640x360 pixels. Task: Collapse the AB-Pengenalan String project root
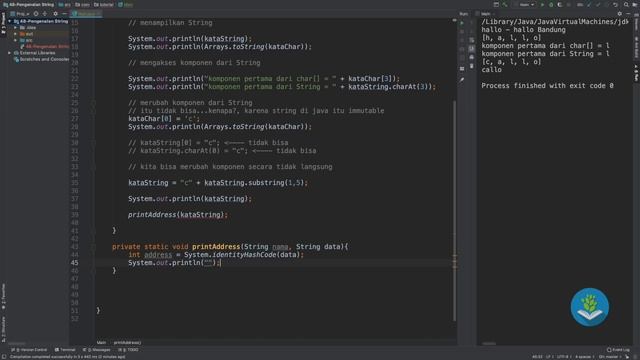click(x=10, y=21)
